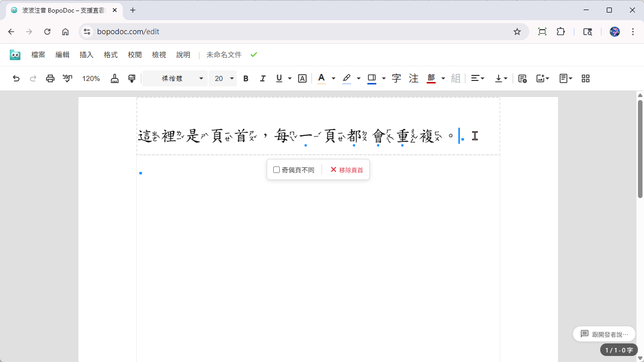Go to the browser home page
The height and width of the screenshot is (362, 644).
pyautogui.click(x=65, y=32)
